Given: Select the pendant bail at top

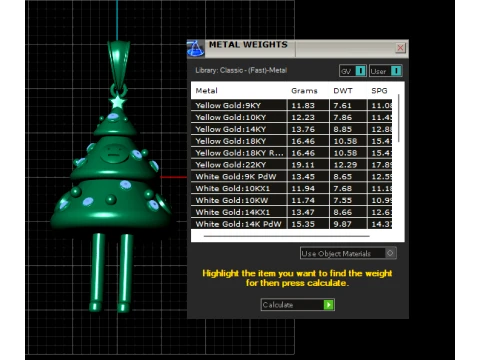Looking at the screenshot, I should coord(118,63).
